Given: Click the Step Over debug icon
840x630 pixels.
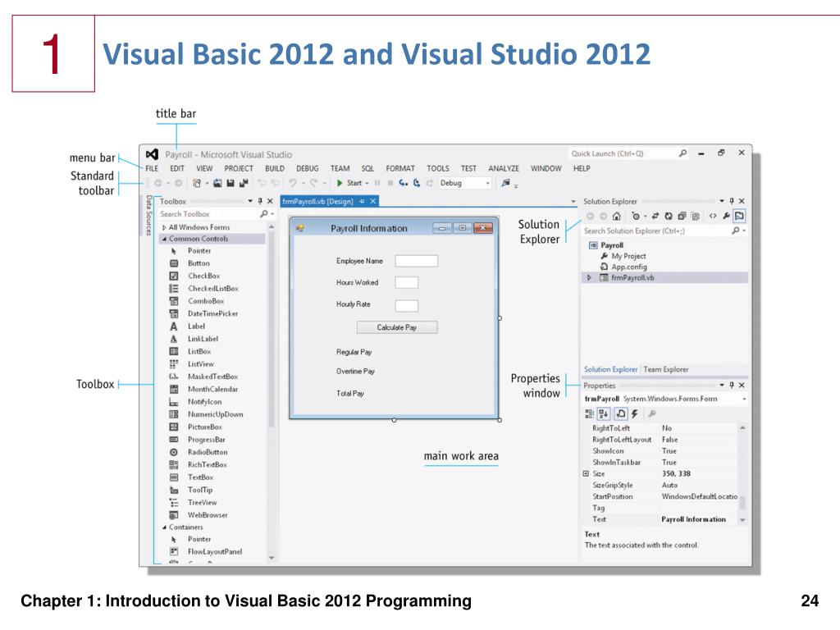Looking at the screenshot, I should click(416, 183).
